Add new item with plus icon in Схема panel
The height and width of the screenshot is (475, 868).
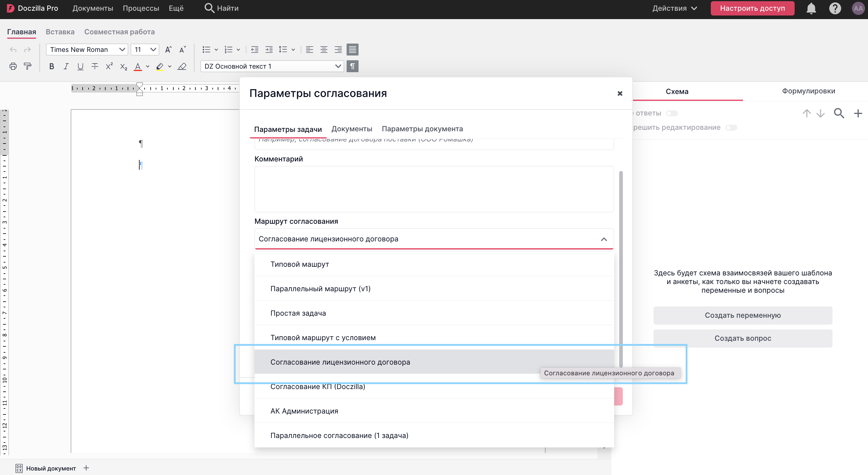pyautogui.click(x=858, y=113)
